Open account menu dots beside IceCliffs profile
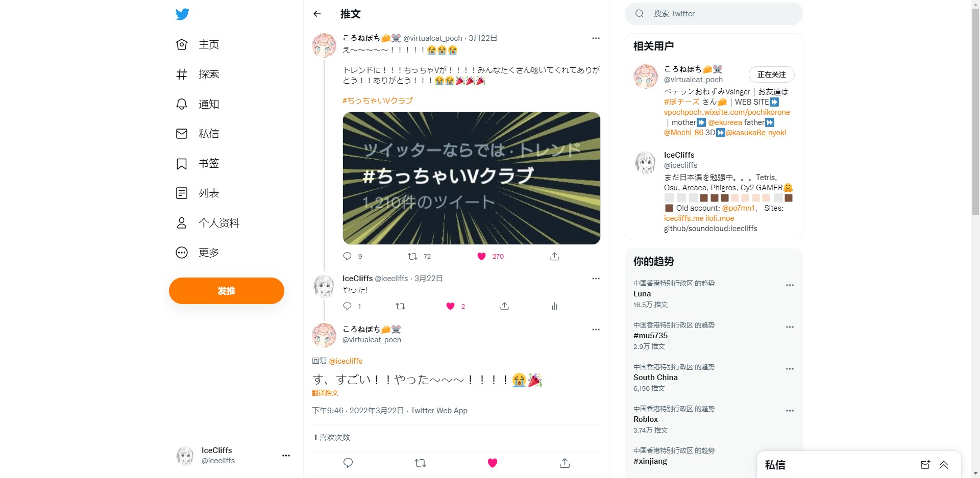 (x=286, y=456)
